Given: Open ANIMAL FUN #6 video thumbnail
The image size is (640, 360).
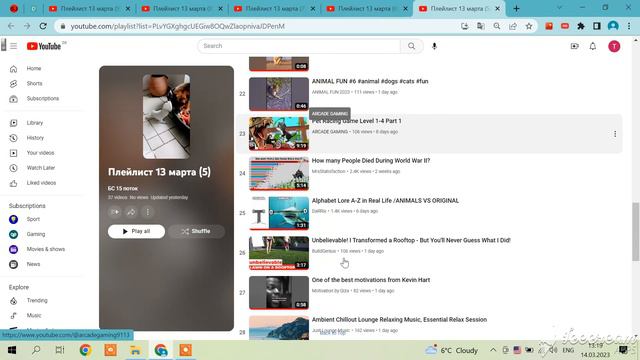Looking at the screenshot, I should 279,94.
